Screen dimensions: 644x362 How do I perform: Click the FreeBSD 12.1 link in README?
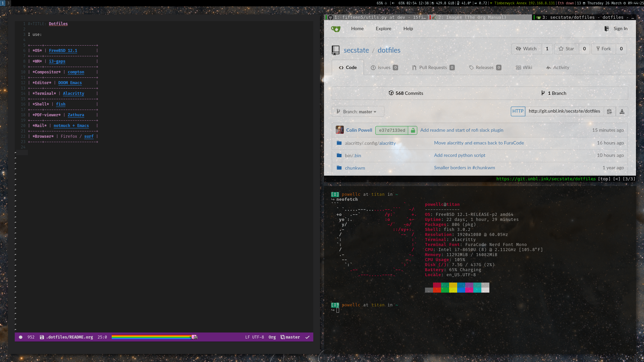click(x=63, y=51)
